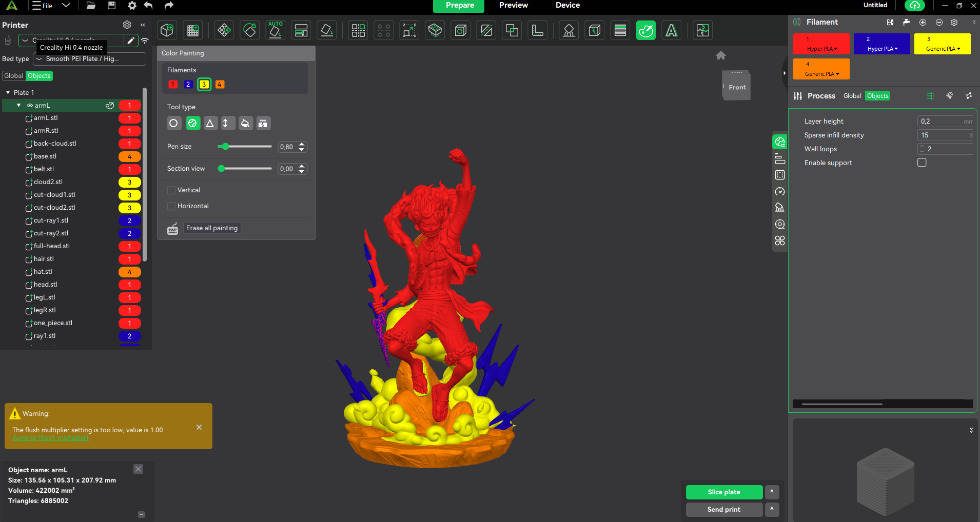Remove a filament with the minus icon
The height and width of the screenshot is (522, 980).
click(939, 22)
